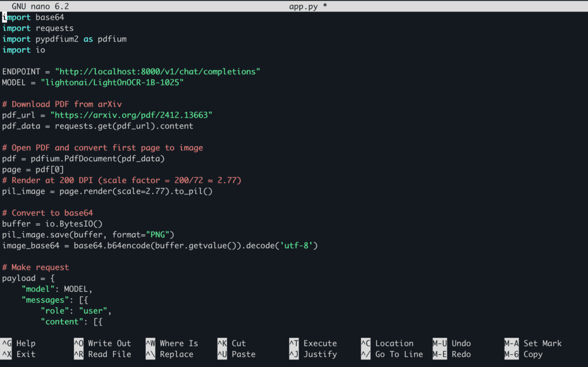Click the Set Mark shortcut
588x367 pixels.
542,343
